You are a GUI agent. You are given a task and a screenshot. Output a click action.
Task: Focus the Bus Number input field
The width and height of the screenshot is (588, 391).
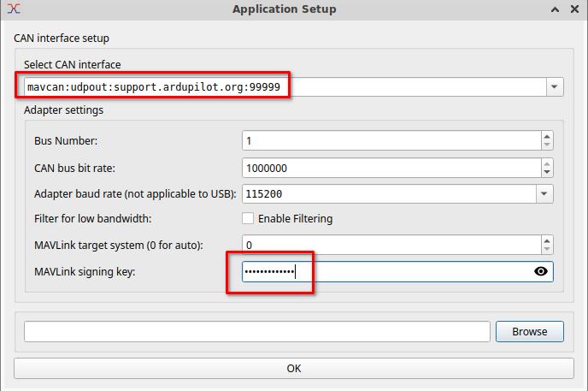391,140
